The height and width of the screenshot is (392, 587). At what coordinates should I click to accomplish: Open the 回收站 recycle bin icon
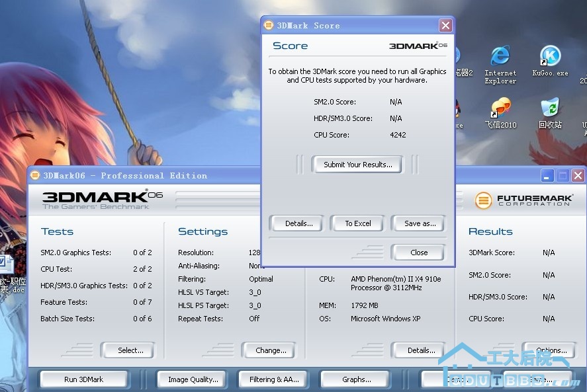pos(550,110)
